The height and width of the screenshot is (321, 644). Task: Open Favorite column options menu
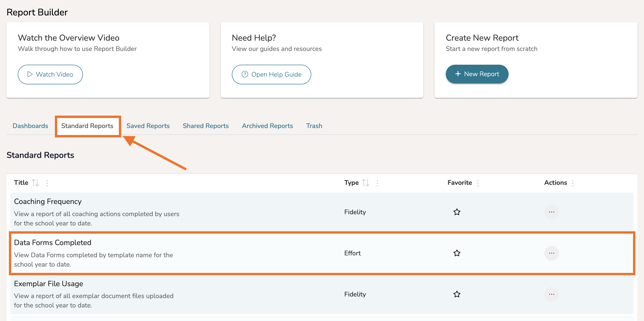pos(478,183)
